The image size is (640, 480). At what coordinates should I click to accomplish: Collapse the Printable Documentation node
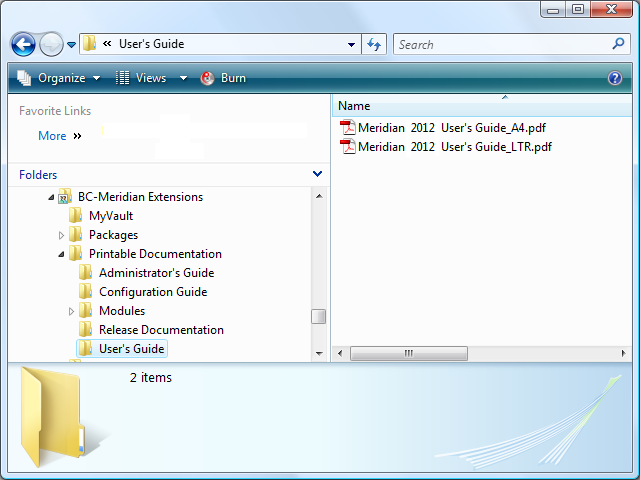click(x=61, y=254)
